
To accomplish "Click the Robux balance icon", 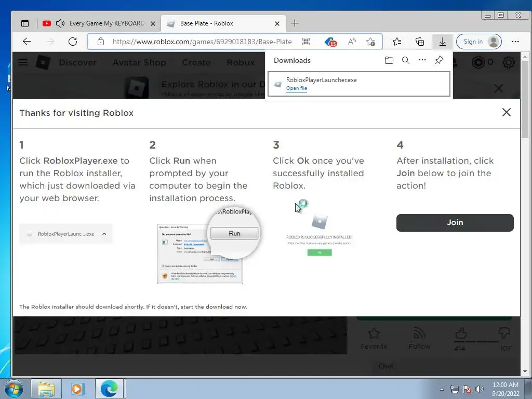I will point(478,62).
